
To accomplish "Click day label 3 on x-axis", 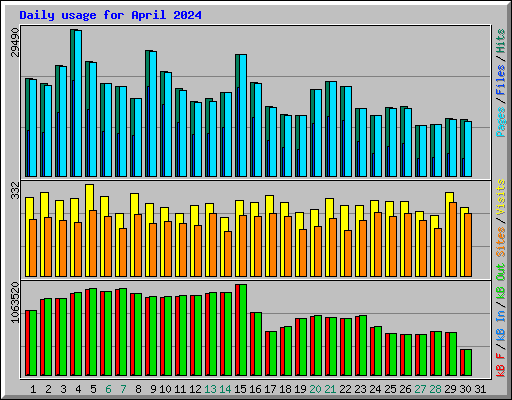I will tap(63, 389).
